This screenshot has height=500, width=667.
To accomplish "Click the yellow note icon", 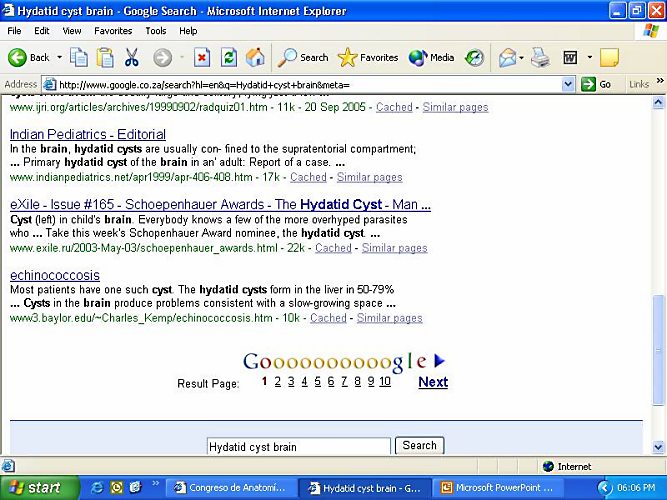I will click(609, 57).
